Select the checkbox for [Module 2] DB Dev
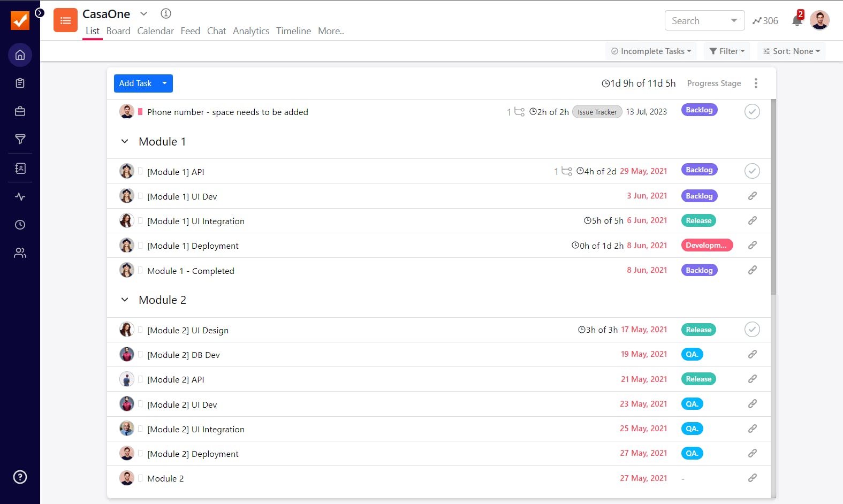This screenshot has height=504, width=843. click(x=140, y=354)
